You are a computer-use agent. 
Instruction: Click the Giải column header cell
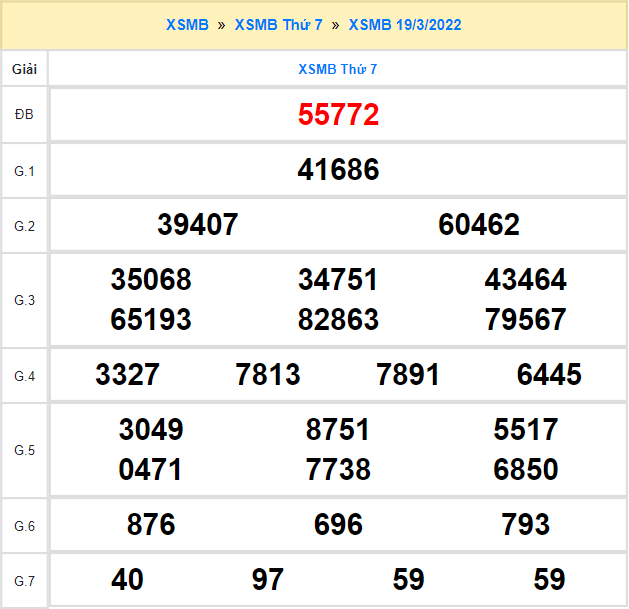[x=24, y=69]
